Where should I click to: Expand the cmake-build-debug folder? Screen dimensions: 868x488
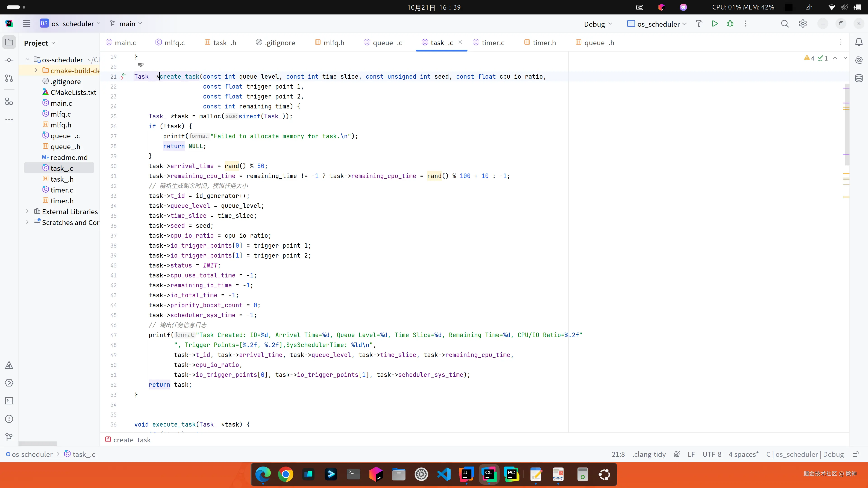(x=36, y=70)
